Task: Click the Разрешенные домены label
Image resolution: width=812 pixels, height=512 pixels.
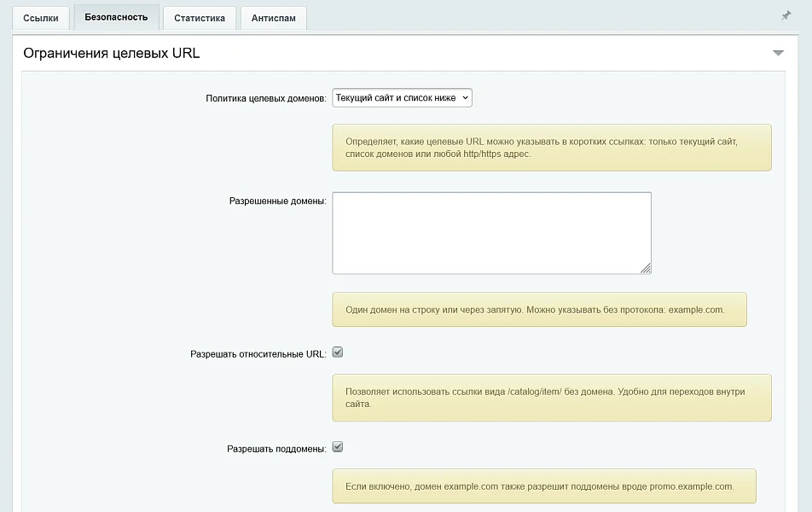Action: pyautogui.click(x=277, y=201)
